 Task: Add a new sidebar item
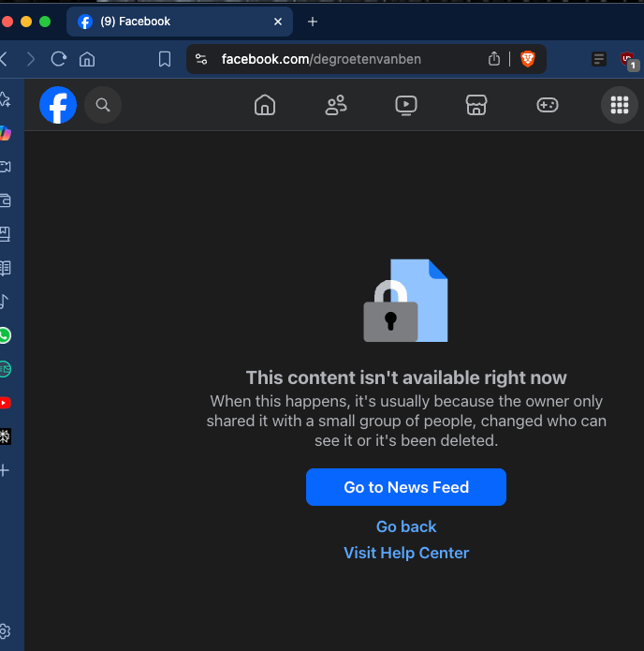pyautogui.click(x=4, y=470)
